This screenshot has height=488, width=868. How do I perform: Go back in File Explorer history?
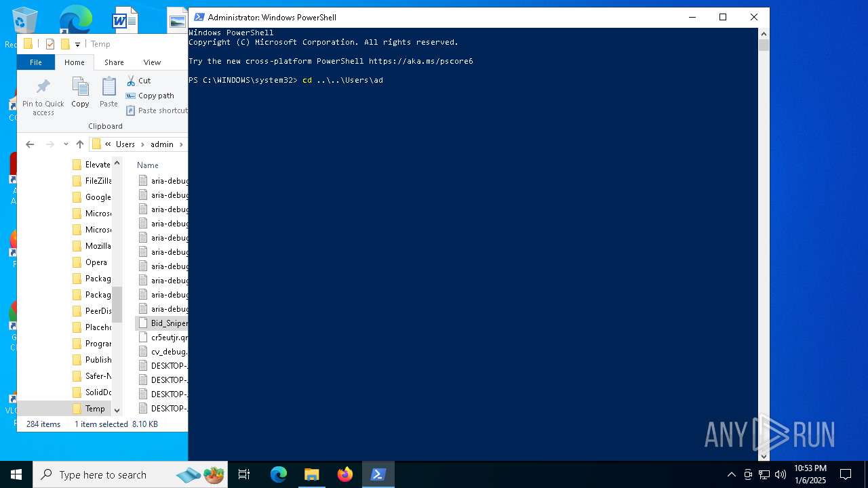[30, 144]
